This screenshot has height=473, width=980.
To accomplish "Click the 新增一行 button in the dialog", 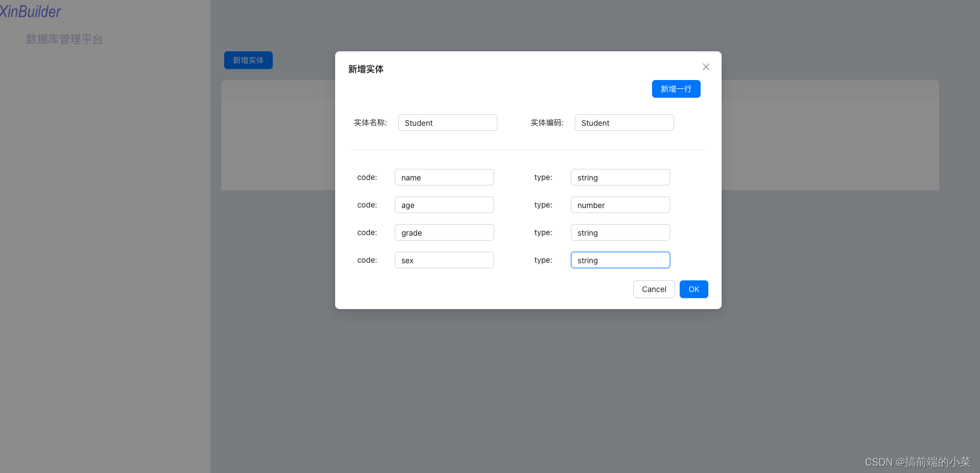I will 676,89.
